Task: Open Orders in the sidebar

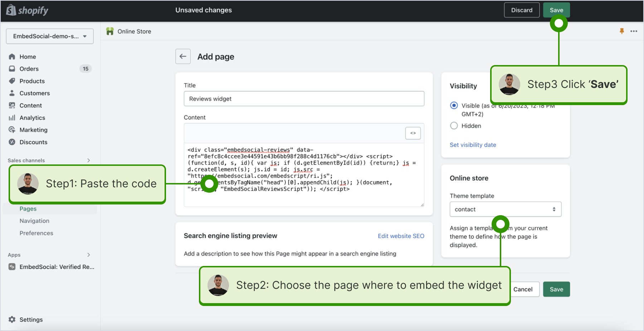Action: (x=29, y=69)
